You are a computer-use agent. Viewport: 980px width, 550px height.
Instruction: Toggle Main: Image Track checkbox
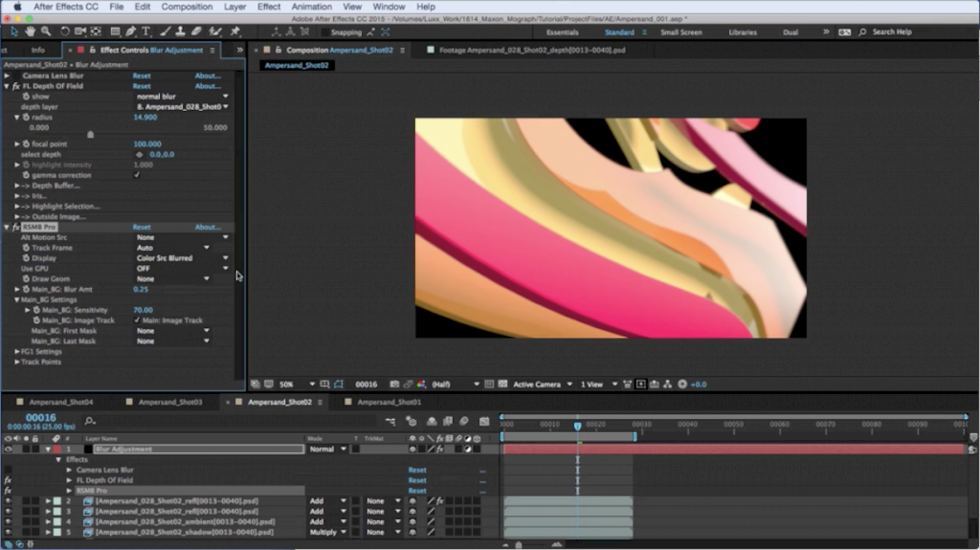tap(137, 320)
